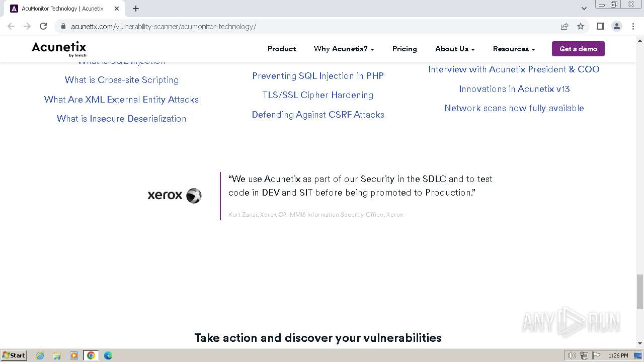This screenshot has height=362, width=644.
Task: Open Interview with Acunetix President & COO
Action: 514,69
